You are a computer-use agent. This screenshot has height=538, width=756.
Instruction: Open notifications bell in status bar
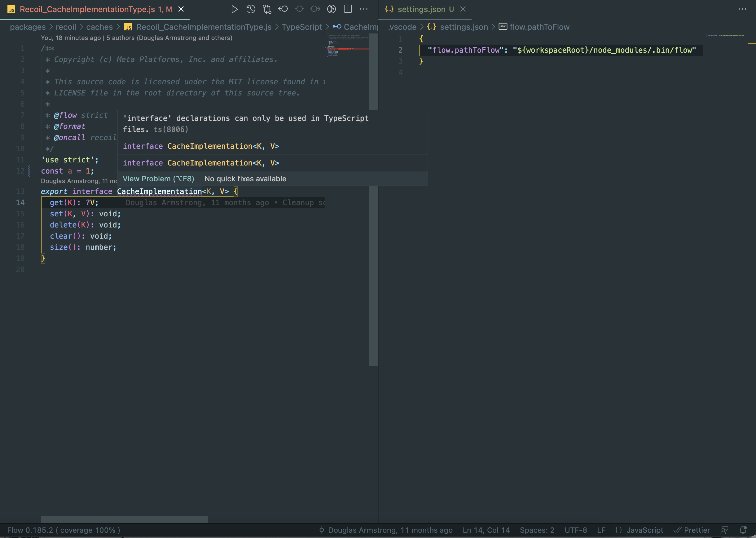743,530
